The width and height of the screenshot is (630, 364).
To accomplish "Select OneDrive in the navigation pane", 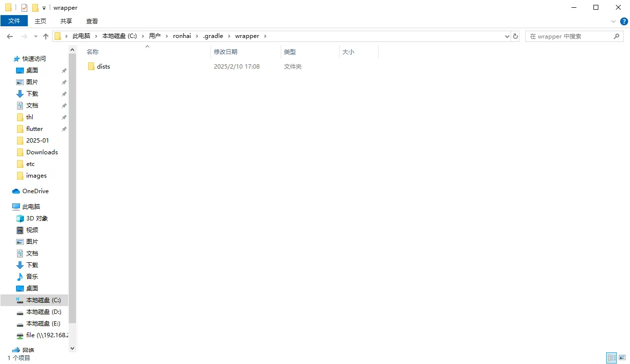I will point(35,191).
